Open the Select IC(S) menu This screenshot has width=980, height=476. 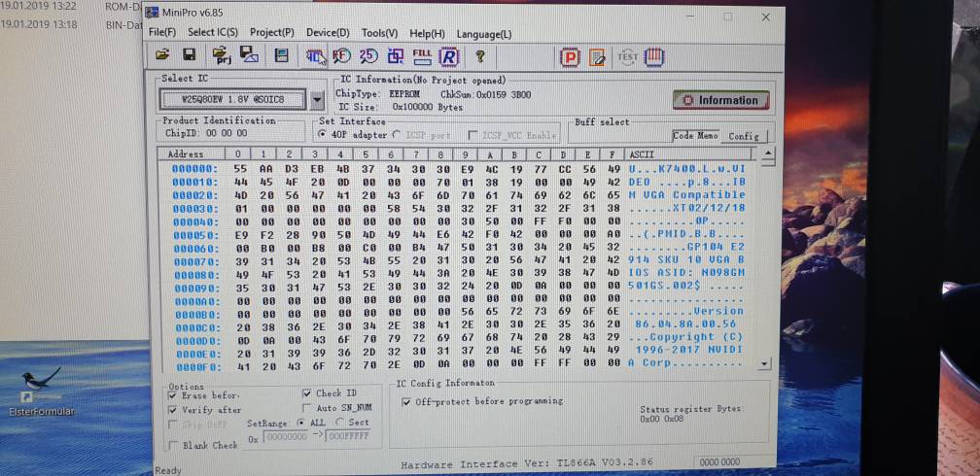pos(213,32)
